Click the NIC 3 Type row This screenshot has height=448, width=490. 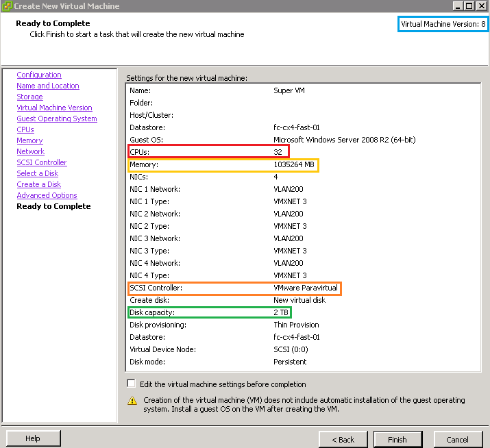(218, 251)
